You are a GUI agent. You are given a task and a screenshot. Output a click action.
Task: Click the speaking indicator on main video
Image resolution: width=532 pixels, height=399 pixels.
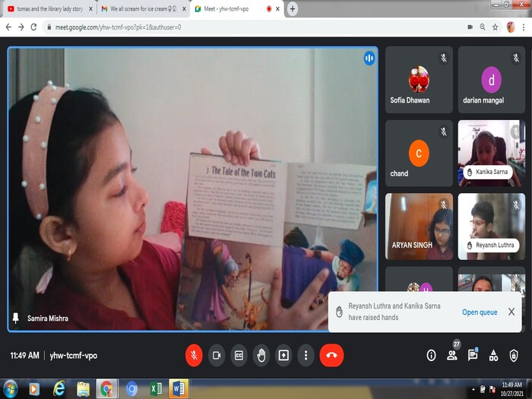pyautogui.click(x=369, y=59)
